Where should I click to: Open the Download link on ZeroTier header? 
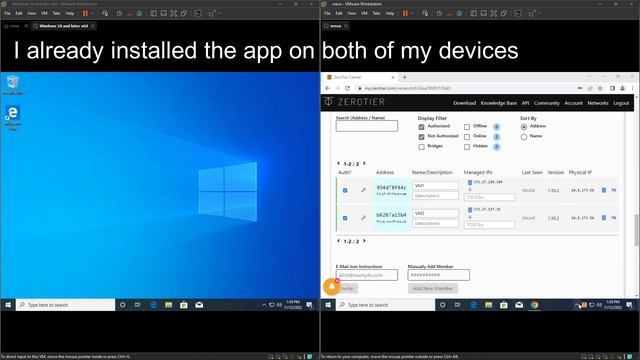(464, 103)
